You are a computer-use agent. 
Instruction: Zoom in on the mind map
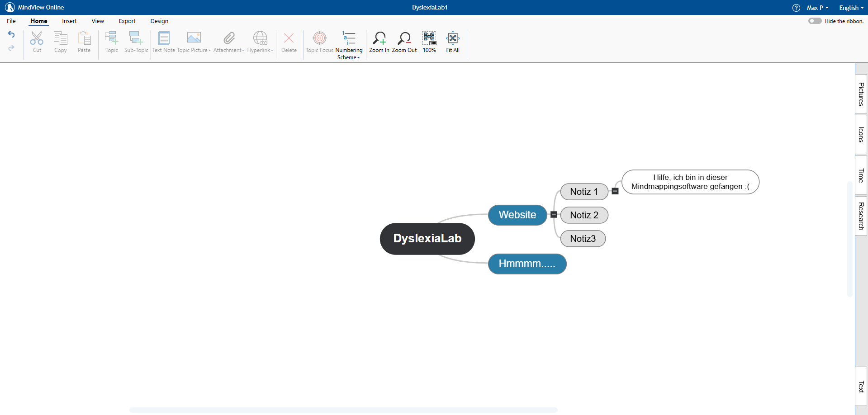pos(379,42)
